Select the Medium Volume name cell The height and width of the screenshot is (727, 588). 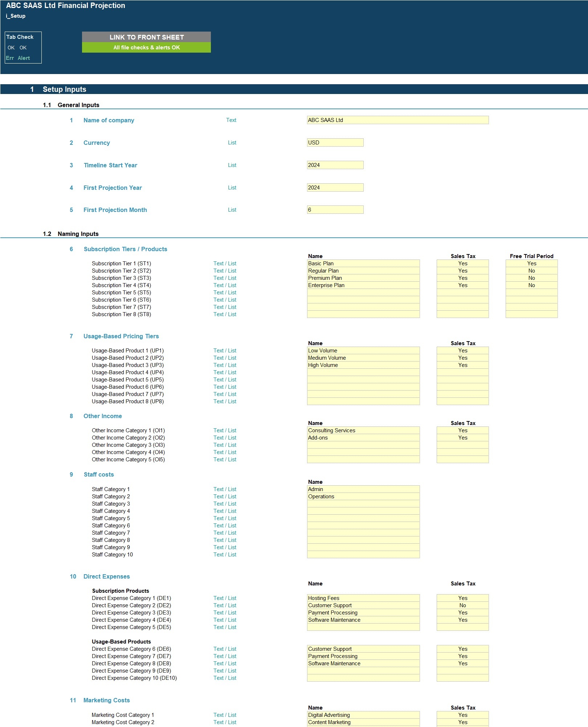click(363, 358)
